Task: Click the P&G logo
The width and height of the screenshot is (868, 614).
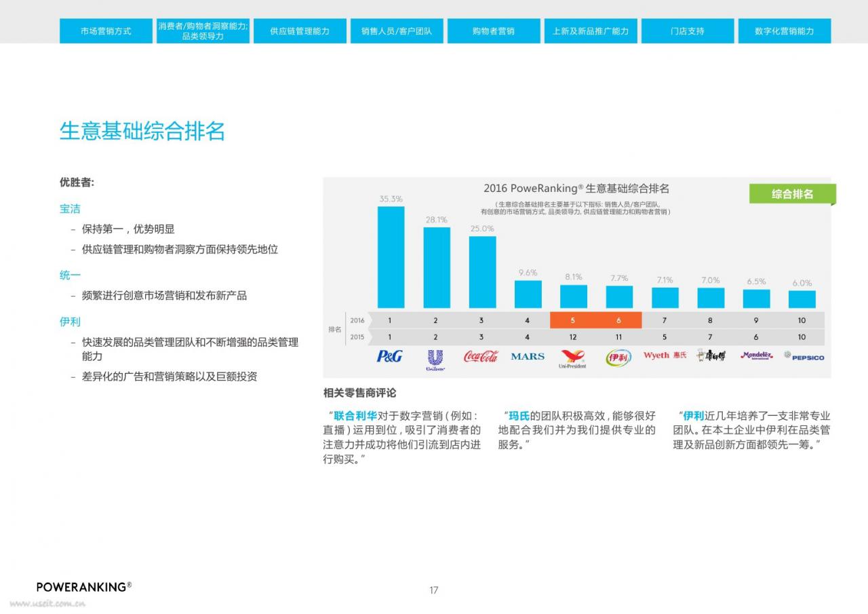Action: point(389,356)
